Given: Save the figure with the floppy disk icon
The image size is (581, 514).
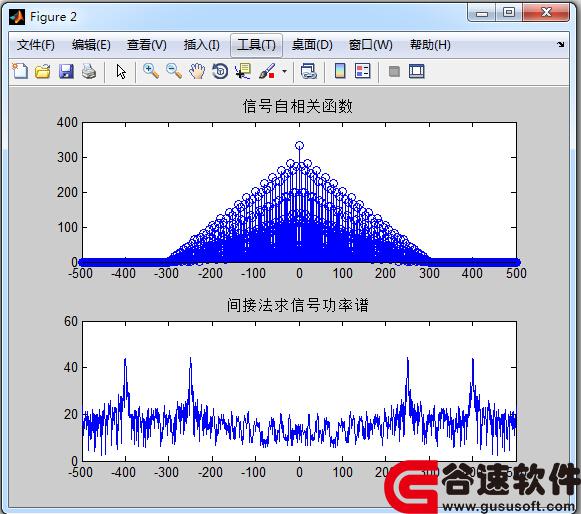Looking at the screenshot, I should 66,71.
